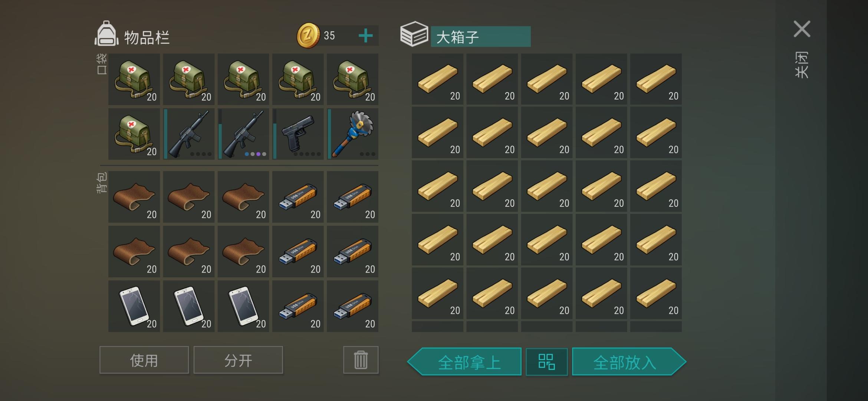Click the 使用 (Use) button
The height and width of the screenshot is (401, 868).
tap(144, 360)
